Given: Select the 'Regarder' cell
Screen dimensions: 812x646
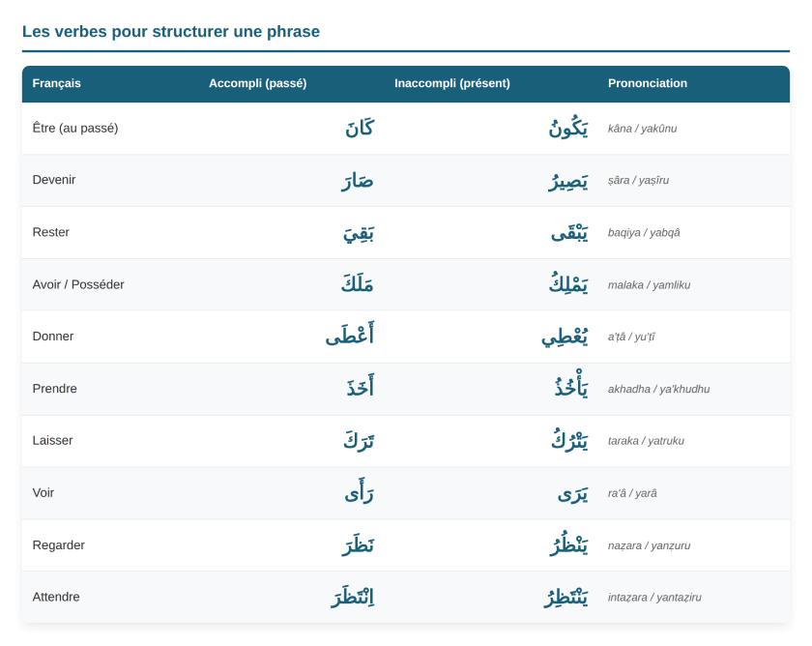Looking at the screenshot, I should (x=59, y=545).
